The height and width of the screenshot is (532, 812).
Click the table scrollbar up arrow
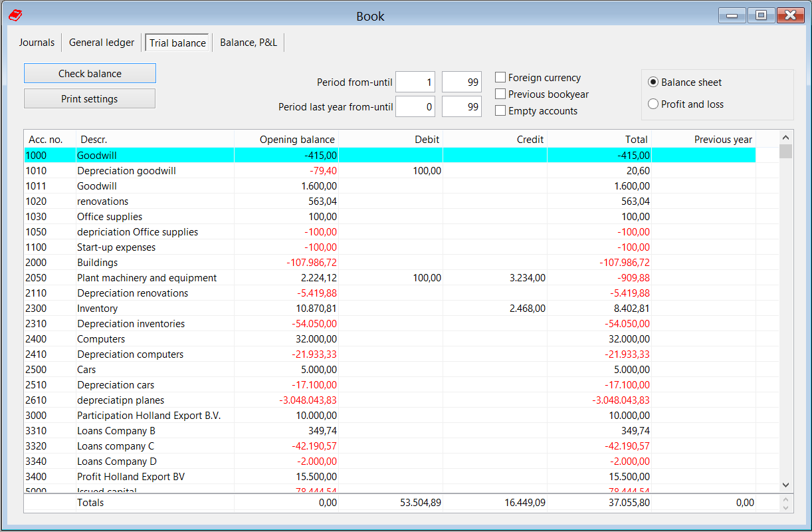click(x=785, y=136)
